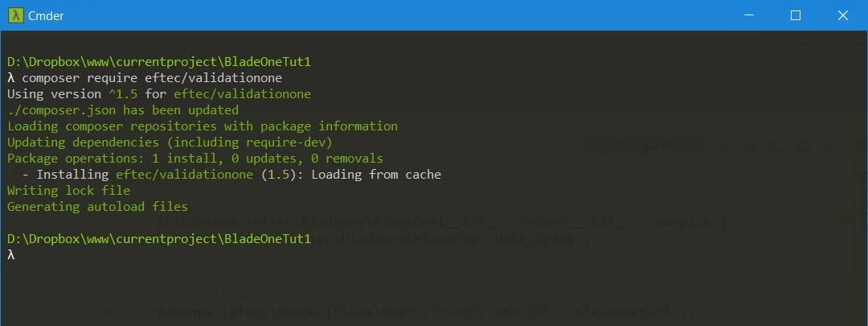
Task: Click 'Updating dependencies (including require-dev)' line
Action: 170,142
